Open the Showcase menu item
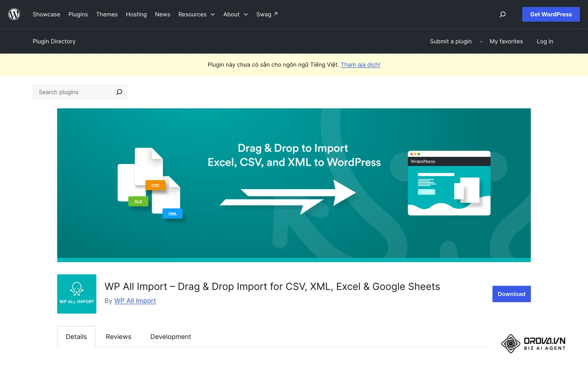This screenshot has width=588, height=368. (46, 14)
